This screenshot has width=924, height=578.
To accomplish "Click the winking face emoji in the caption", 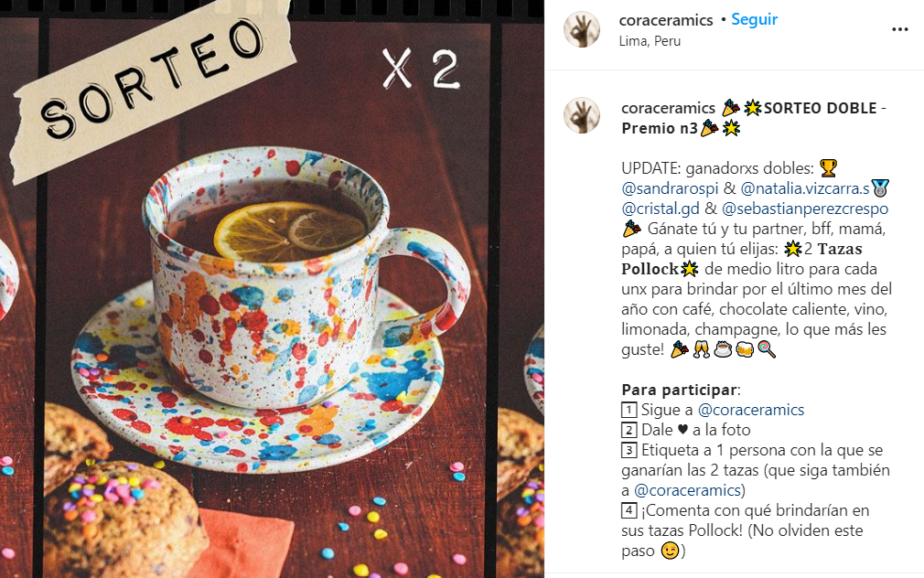I will pos(670,551).
